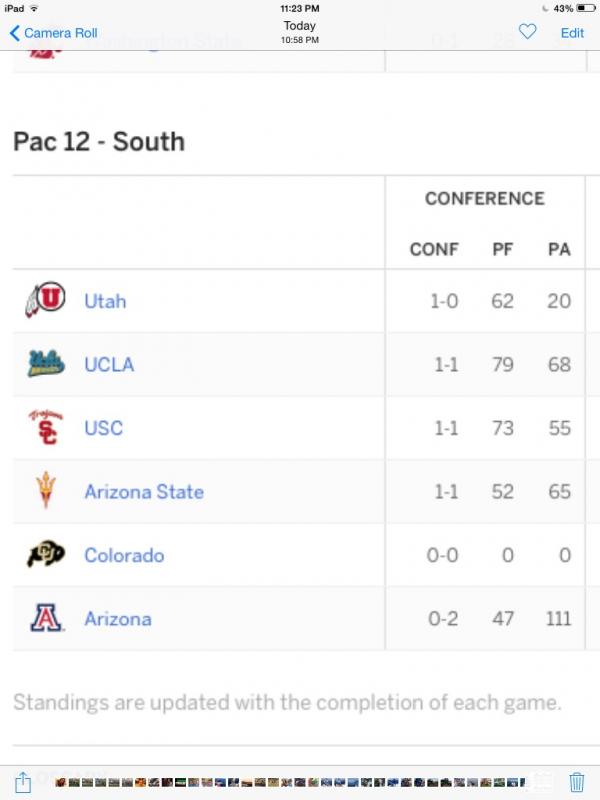600x800 pixels.
Task: Open the Utah team link
Action: pos(105,301)
